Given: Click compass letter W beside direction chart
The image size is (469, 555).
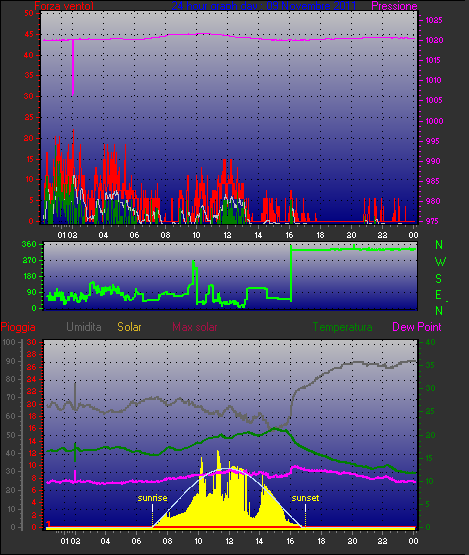Looking at the screenshot, I should point(440,262).
